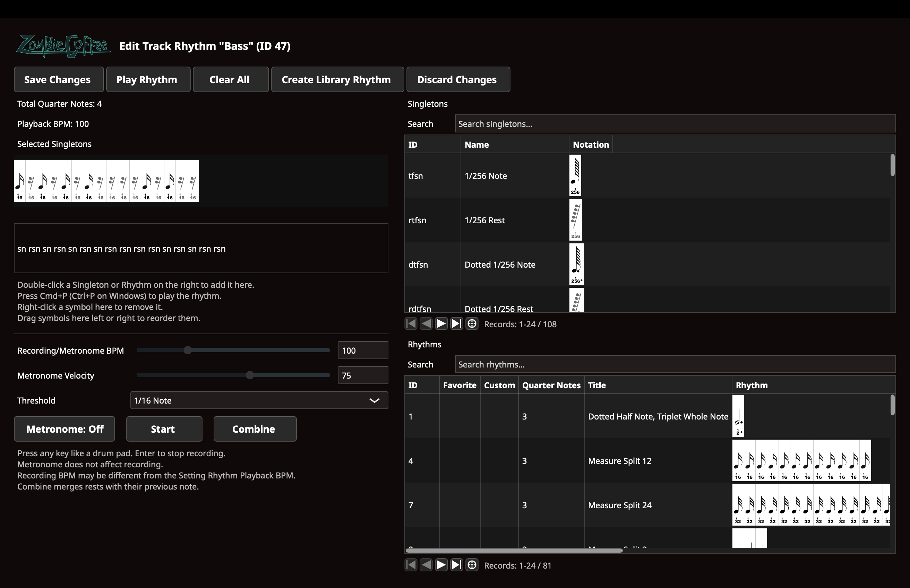910x588 pixels.
Task: Toggle the Metronome: Off button
Action: (x=65, y=429)
